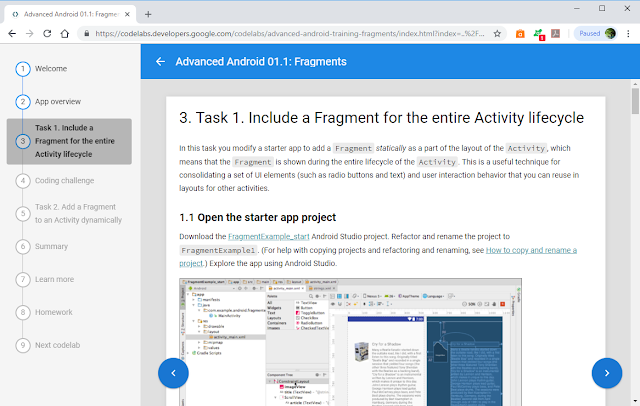
Task: Click the step 9 number circle
Action: 23,345
